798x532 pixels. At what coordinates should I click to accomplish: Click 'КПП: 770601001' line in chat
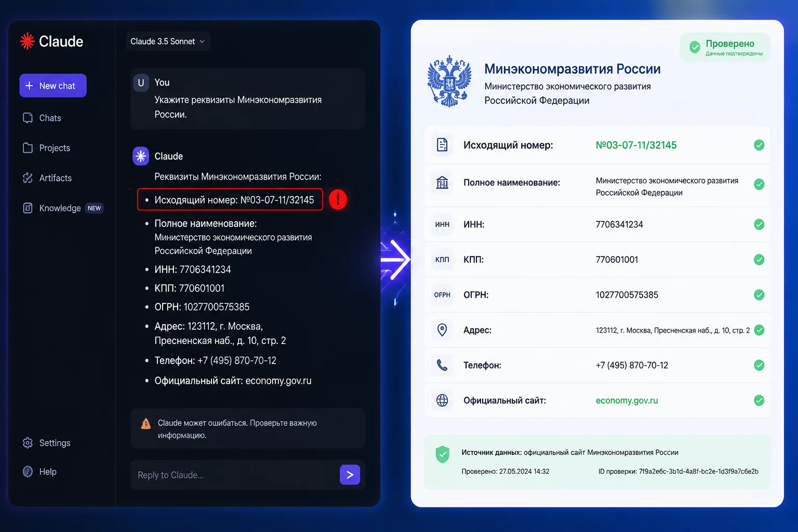click(190, 288)
